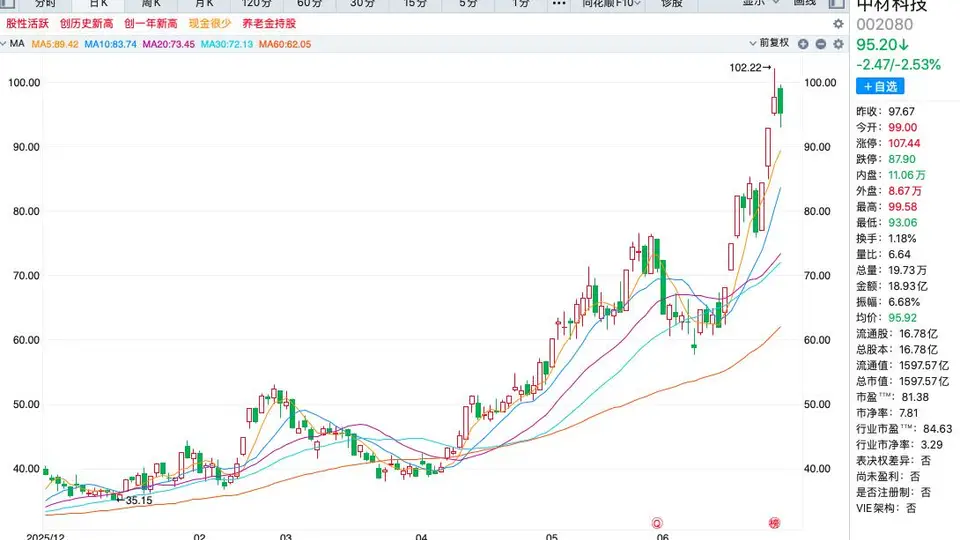Toggle the left panel icon at top-left
960x540 pixels.
7,3
